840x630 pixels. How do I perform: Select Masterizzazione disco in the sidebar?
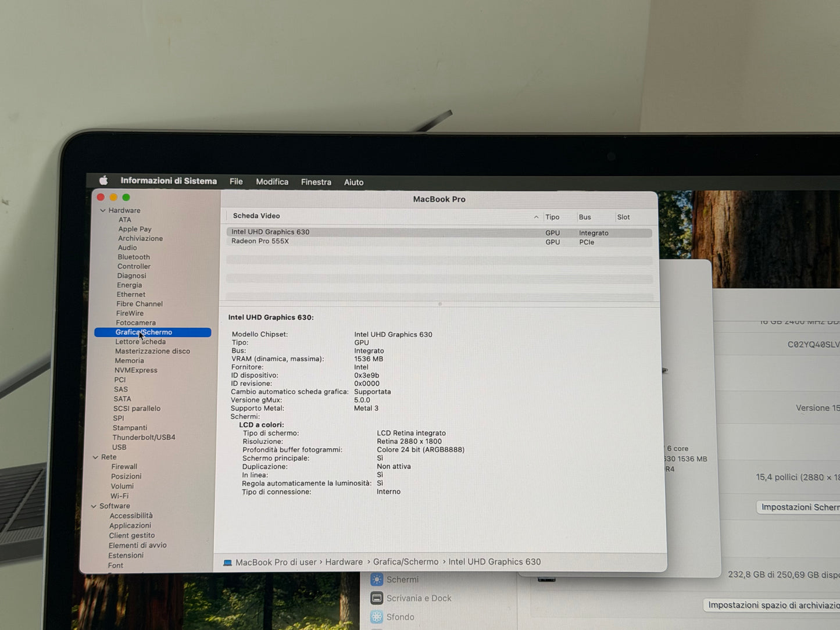[152, 351]
